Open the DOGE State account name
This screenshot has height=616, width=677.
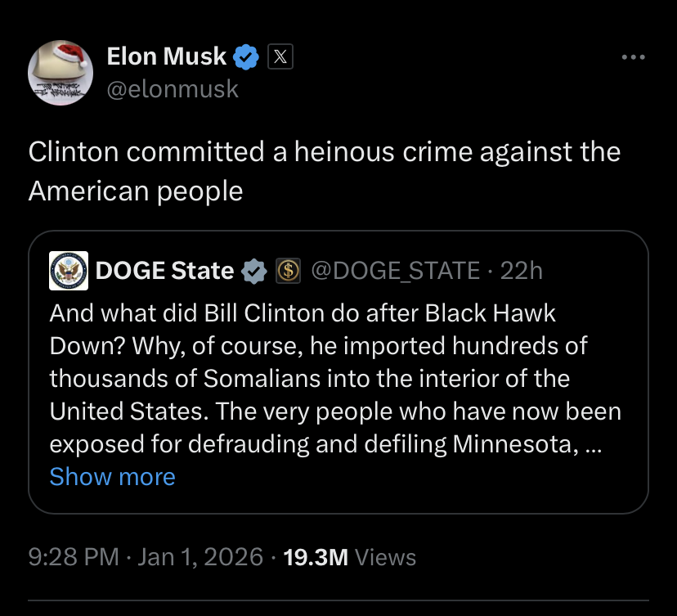pyautogui.click(x=165, y=270)
